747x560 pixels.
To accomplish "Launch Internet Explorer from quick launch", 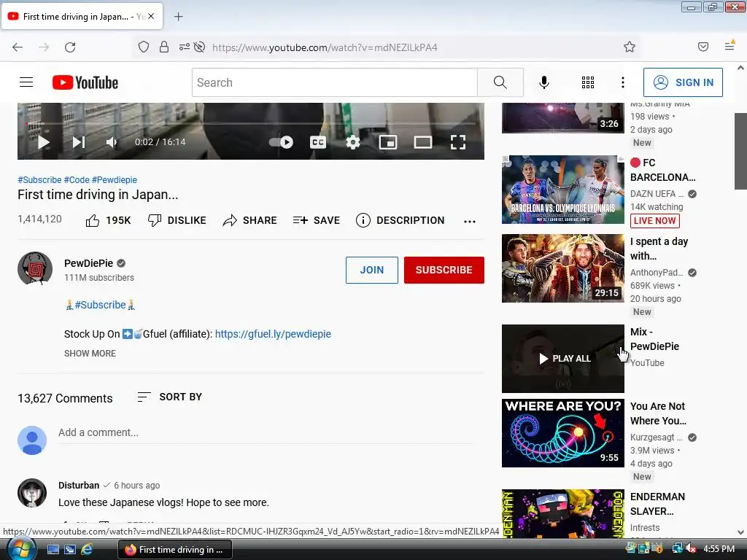I will tap(87, 550).
